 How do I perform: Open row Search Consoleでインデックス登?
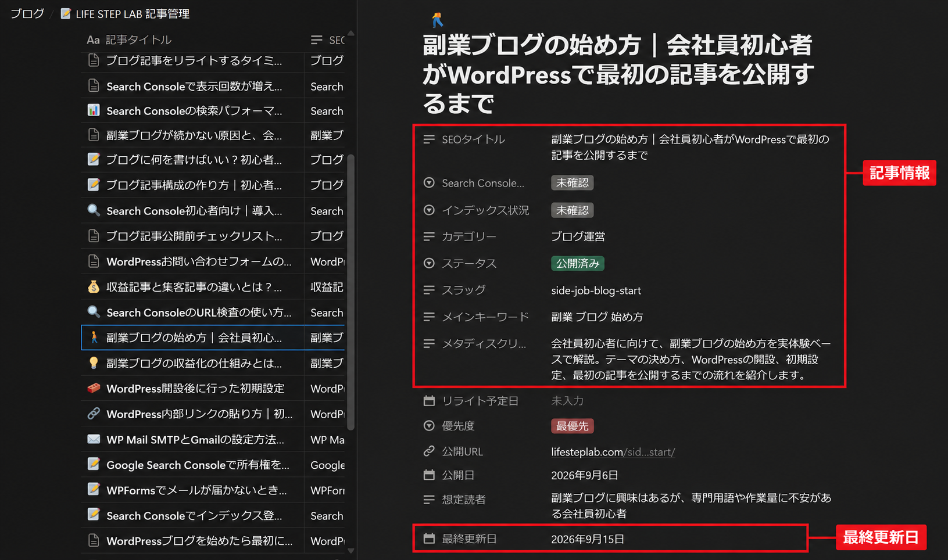194,515
